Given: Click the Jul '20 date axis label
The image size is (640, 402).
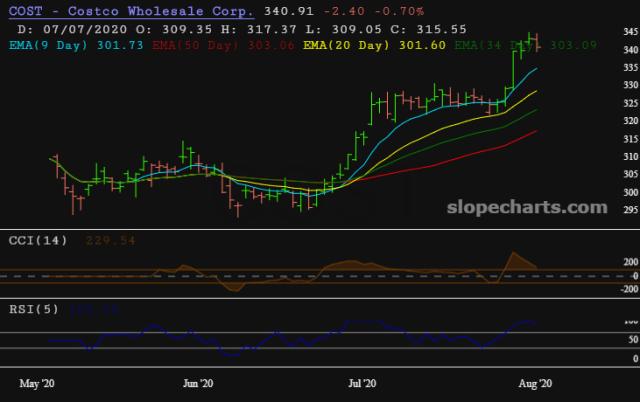Looking at the screenshot, I should tap(362, 383).
